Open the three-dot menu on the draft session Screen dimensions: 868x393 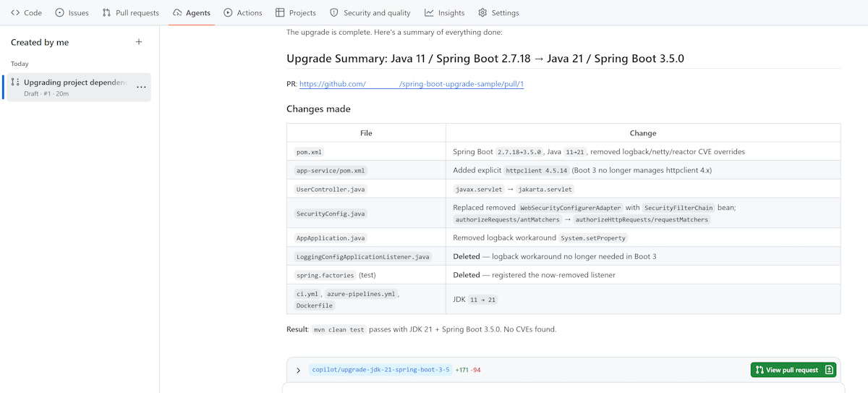pos(141,88)
